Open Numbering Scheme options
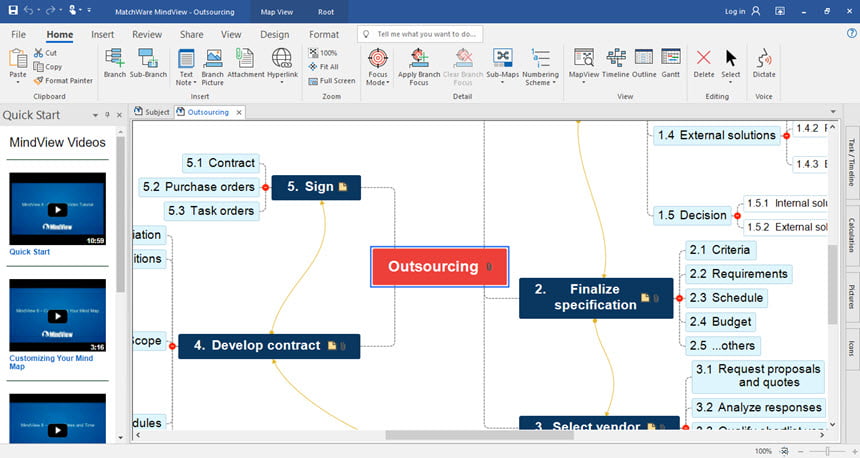 (540, 67)
